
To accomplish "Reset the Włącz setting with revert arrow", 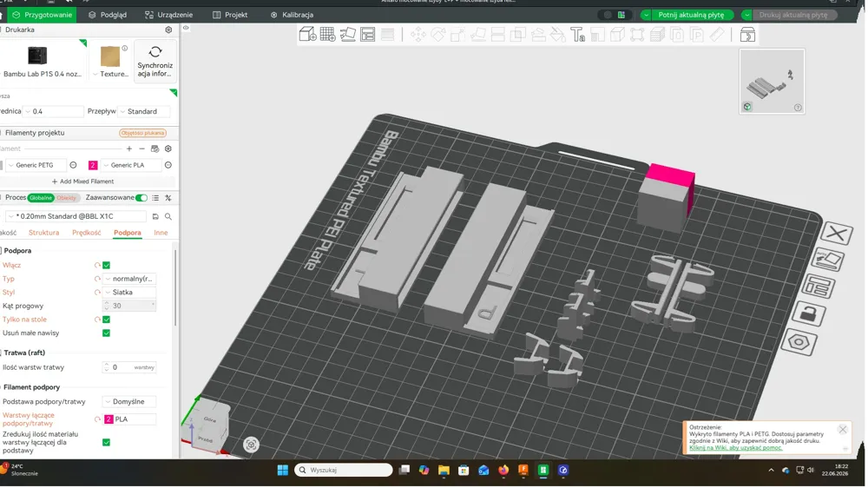I will (97, 266).
